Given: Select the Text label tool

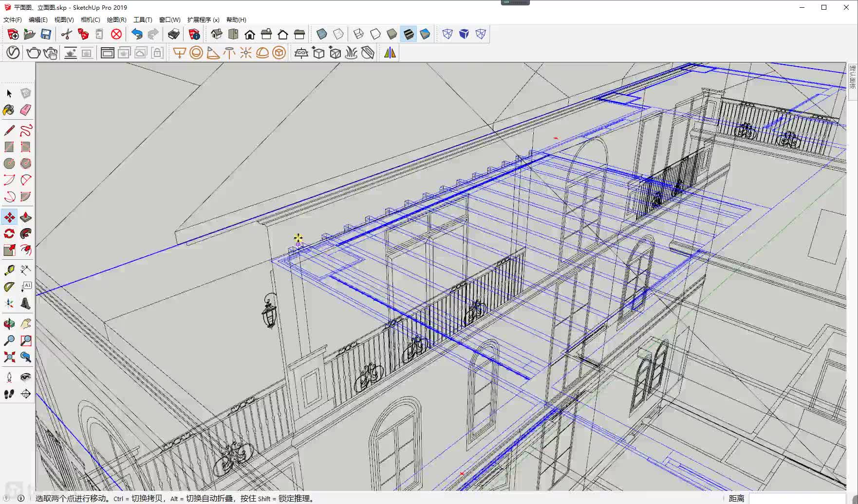Looking at the screenshot, I should [x=26, y=287].
